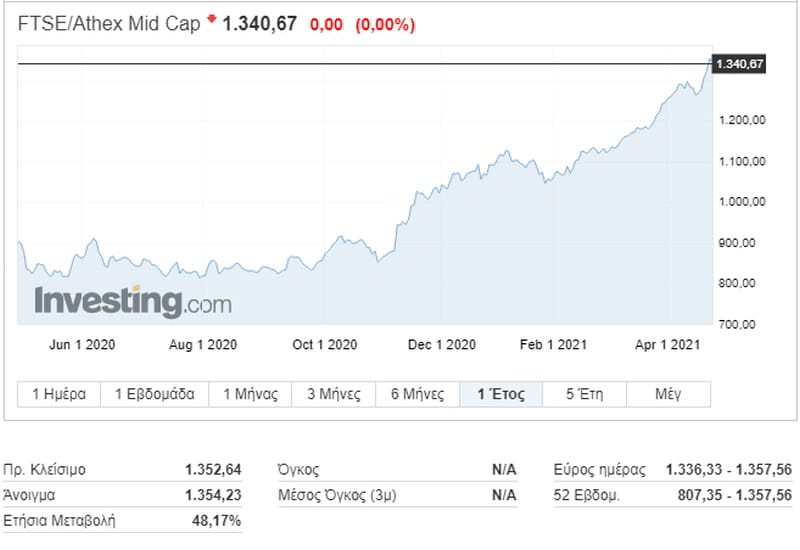The width and height of the screenshot is (800, 550).
Task: Click the 700,00 y-axis label
Action: point(737,324)
